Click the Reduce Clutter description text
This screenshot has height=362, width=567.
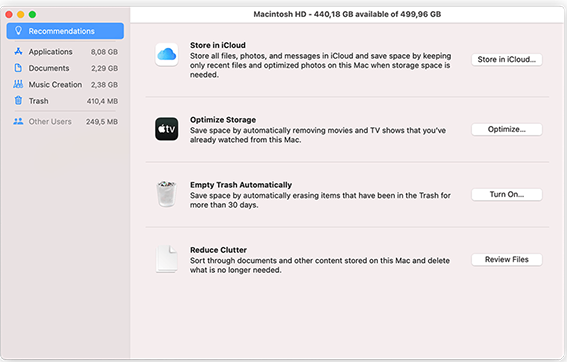(x=320, y=265)
